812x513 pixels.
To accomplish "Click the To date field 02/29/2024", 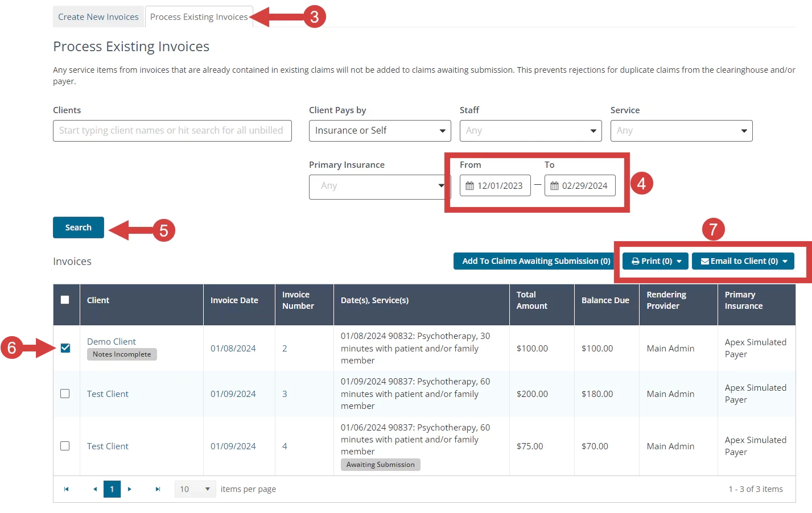I will (580, 185).
